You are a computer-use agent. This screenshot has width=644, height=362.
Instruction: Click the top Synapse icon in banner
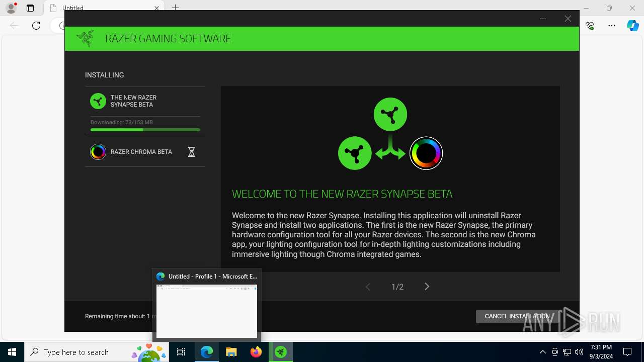coord(390,114)
